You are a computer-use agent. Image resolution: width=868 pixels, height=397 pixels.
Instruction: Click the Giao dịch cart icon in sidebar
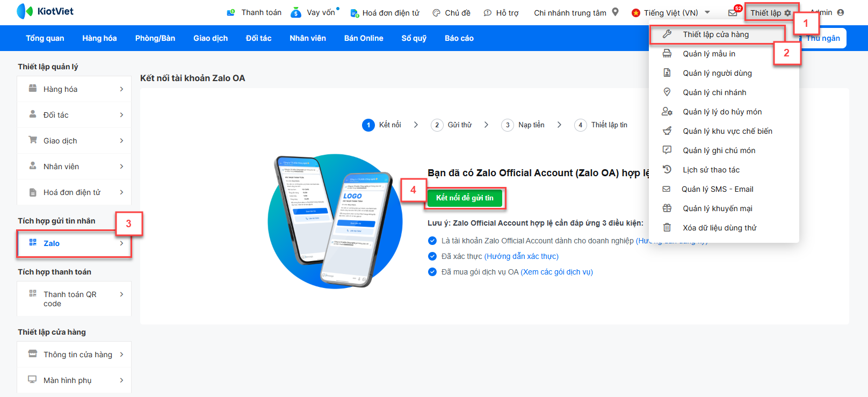[33, 140]
